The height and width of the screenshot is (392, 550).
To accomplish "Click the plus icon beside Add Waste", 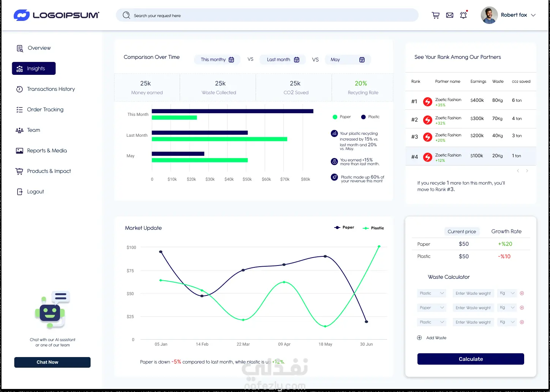I will pos(419,338).
